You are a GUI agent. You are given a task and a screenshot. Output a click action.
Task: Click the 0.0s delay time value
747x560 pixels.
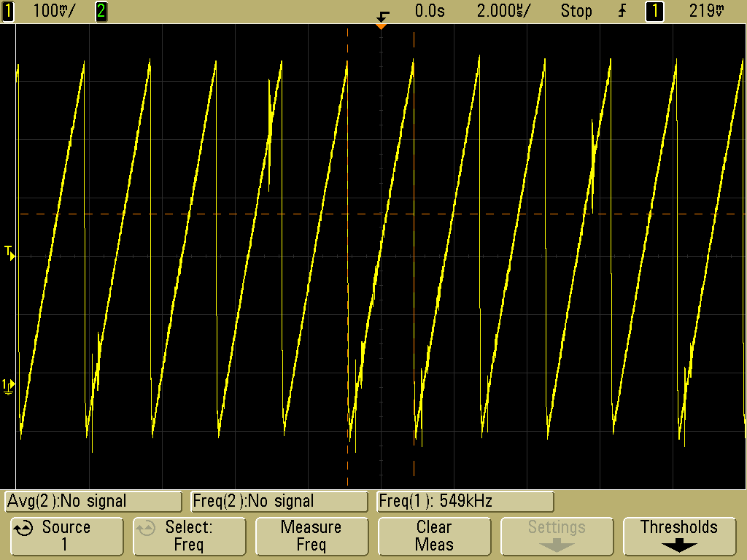(430, 11)
